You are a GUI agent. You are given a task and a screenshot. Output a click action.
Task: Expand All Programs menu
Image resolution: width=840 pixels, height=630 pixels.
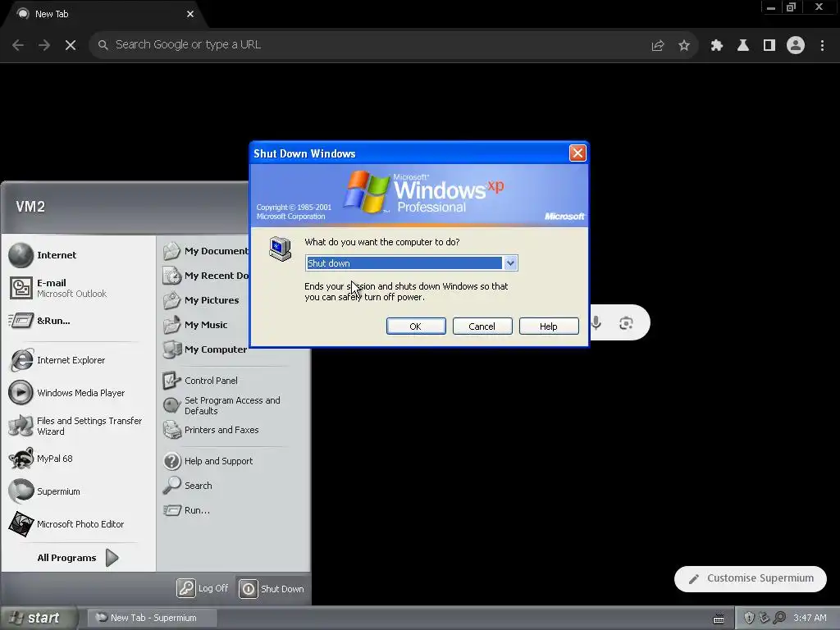pos(78,558)
